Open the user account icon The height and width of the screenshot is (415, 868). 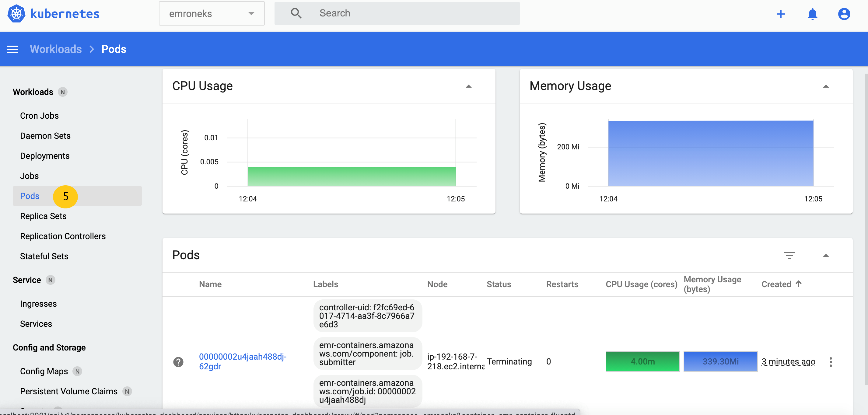[844, 14]
